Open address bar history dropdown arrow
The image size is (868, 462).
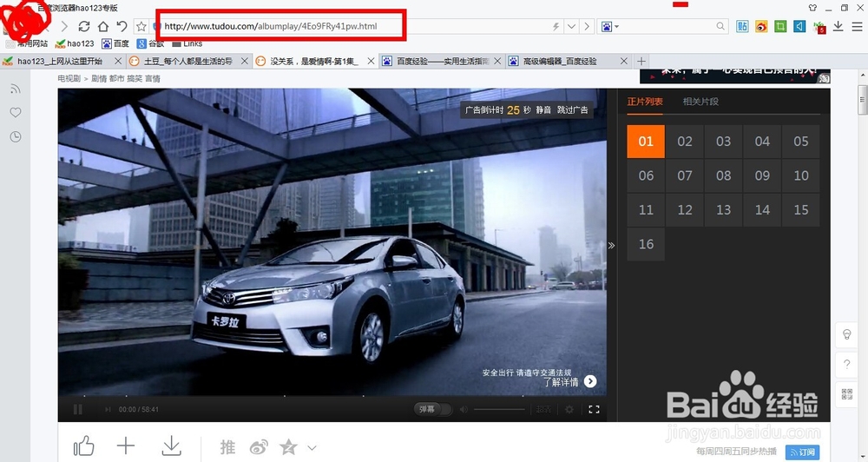(x=571, y=26)
